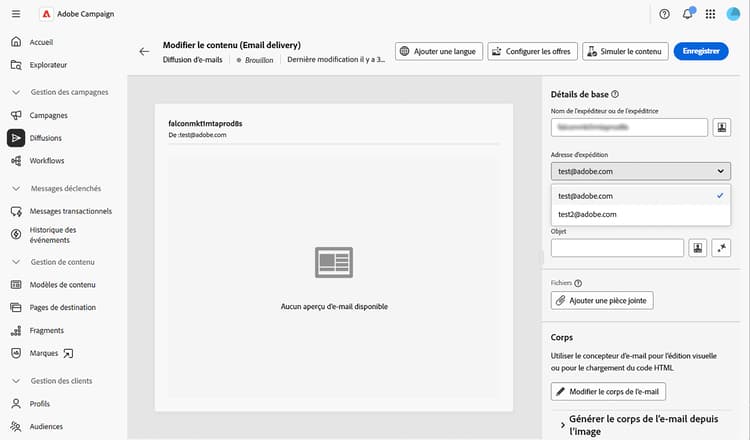Click Simuler le contenu button
The height and width of the screenshot is (440, 750).
[625, 51]
